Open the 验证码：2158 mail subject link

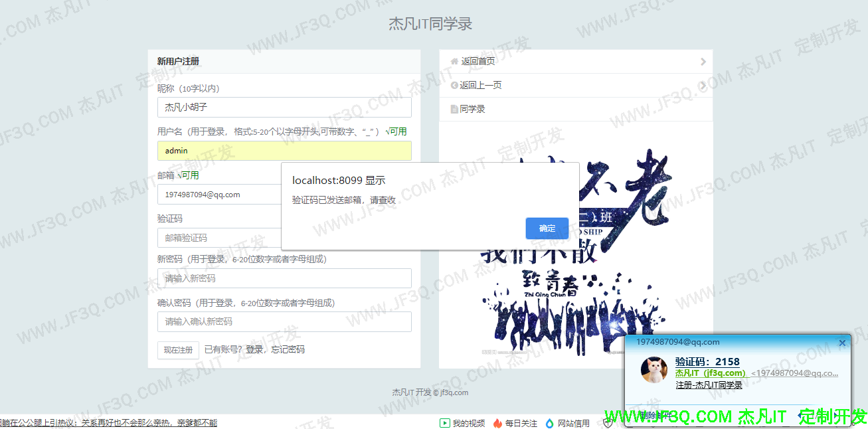point(707,362)
